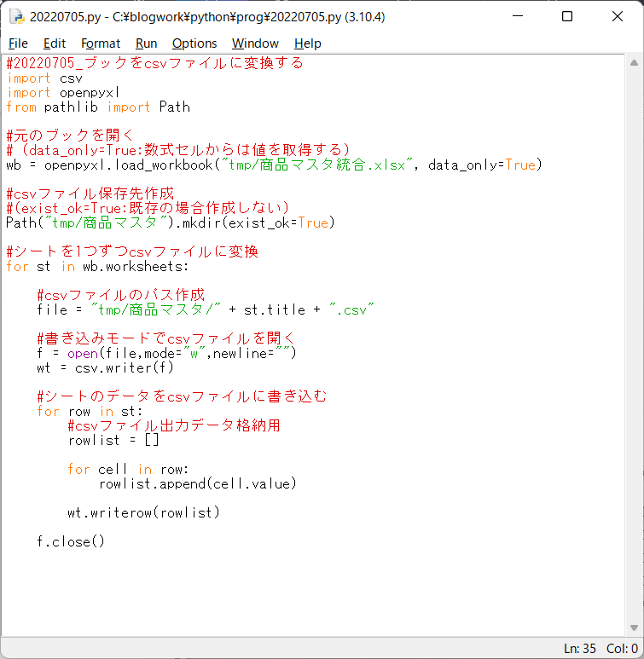The width and height of the screenshot is (644, 659).
Task: Click the 'import openpyxl' line
Action: pos(63,93)
